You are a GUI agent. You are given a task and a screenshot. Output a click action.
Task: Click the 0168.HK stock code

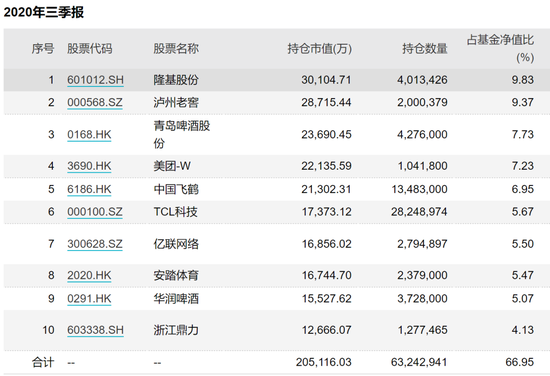(x=89, y=135)
